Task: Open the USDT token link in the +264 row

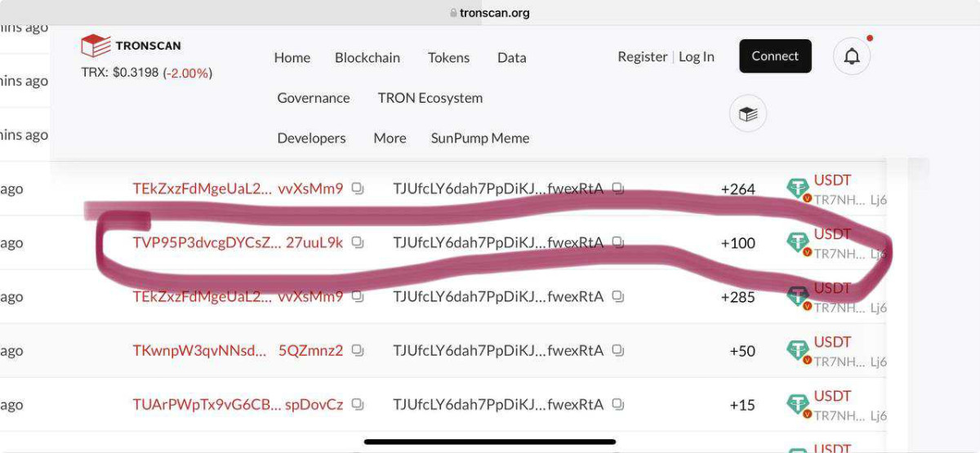Action: [x=832, y=180]
